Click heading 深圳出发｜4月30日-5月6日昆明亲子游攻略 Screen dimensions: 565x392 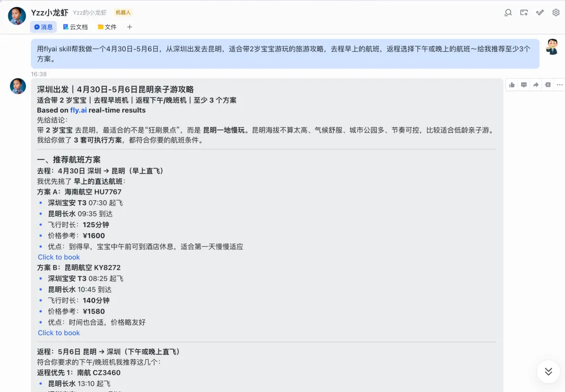pos(115,89)
